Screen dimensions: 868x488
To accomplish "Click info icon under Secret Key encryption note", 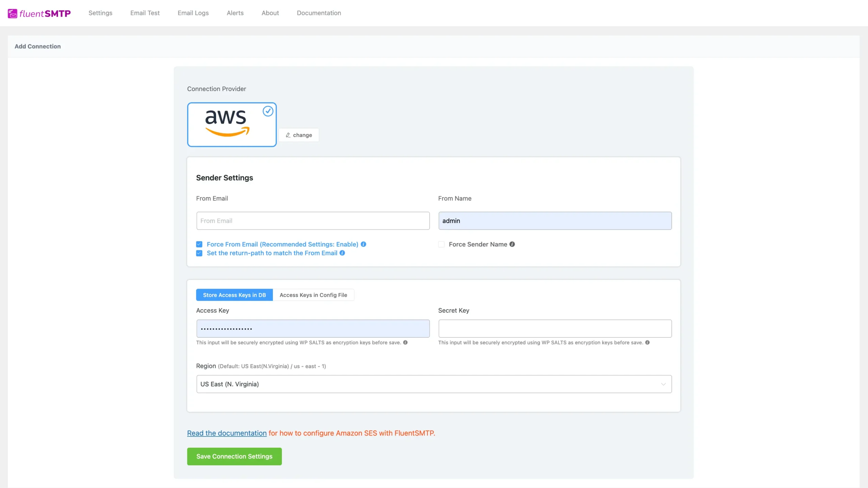I will point(647,343).
